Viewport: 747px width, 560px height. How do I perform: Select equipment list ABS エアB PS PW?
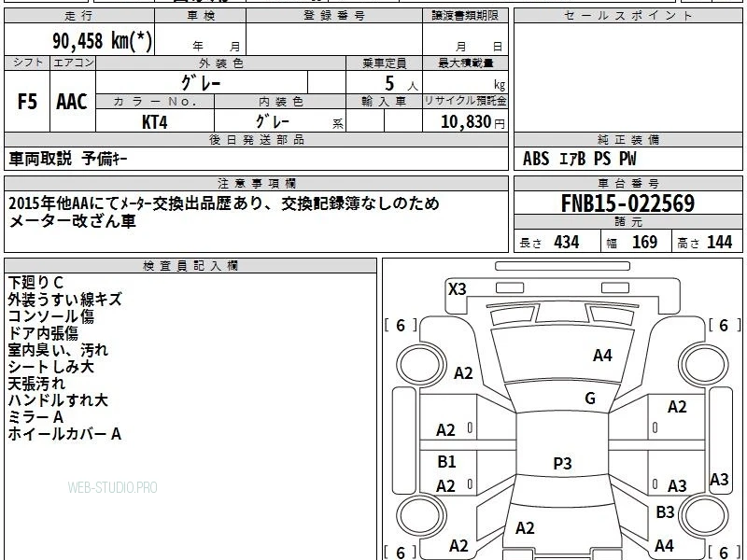(579, 159)
